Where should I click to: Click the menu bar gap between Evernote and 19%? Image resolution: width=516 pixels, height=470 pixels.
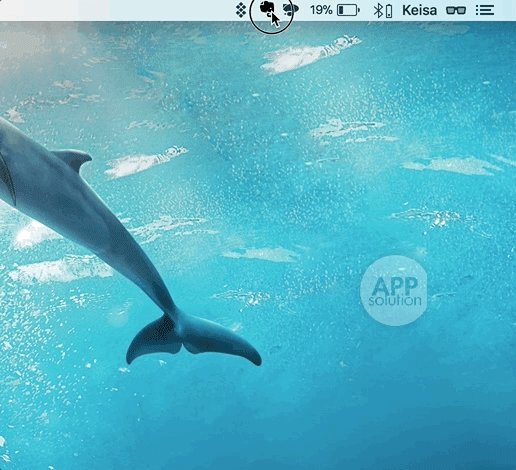tap(304, 10)
